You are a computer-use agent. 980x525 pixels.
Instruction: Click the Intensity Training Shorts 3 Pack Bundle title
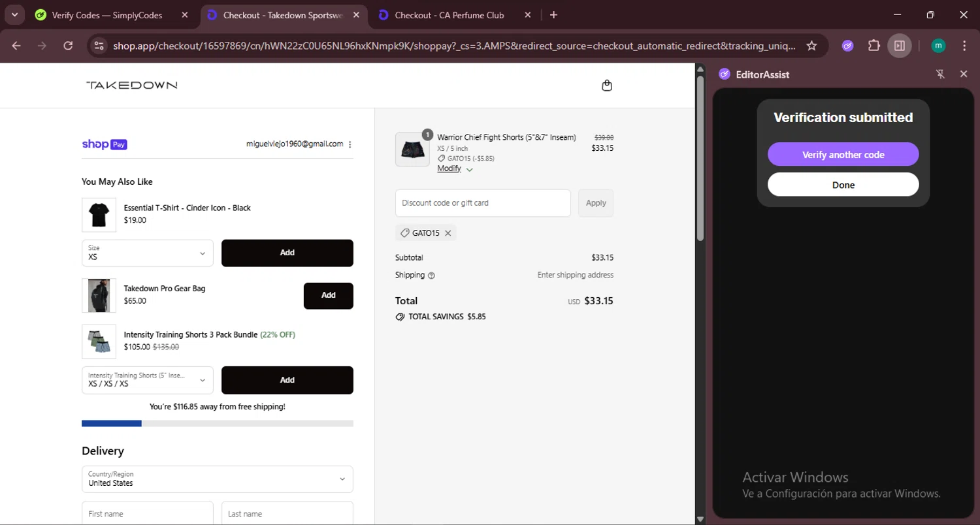pos(191,335)
